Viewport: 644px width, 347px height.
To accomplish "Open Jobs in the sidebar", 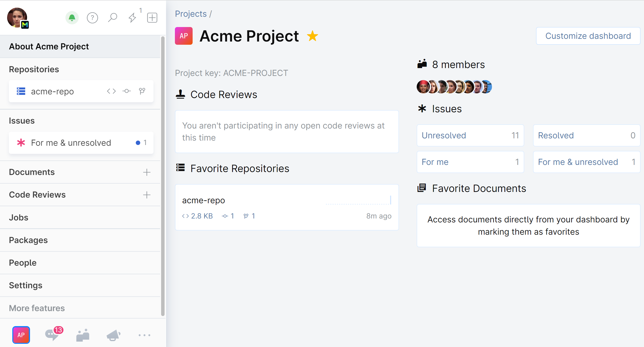I will pos(19,217).
